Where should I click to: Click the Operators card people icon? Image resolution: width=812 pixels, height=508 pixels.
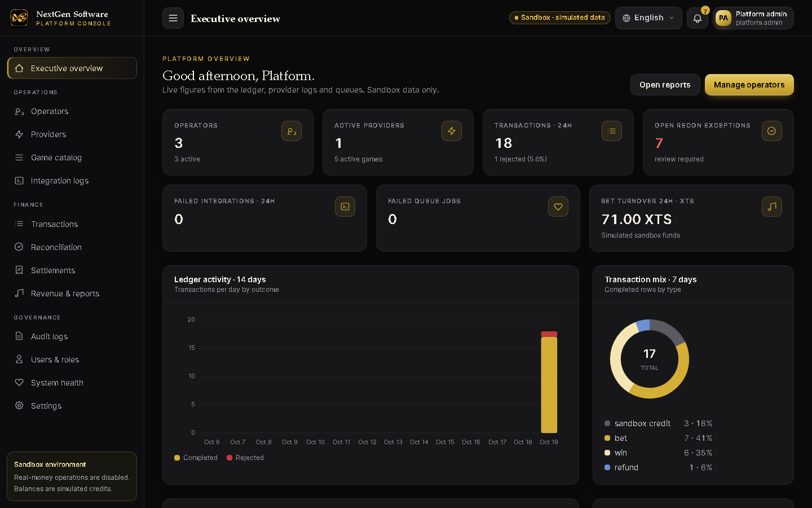[292, 131]
